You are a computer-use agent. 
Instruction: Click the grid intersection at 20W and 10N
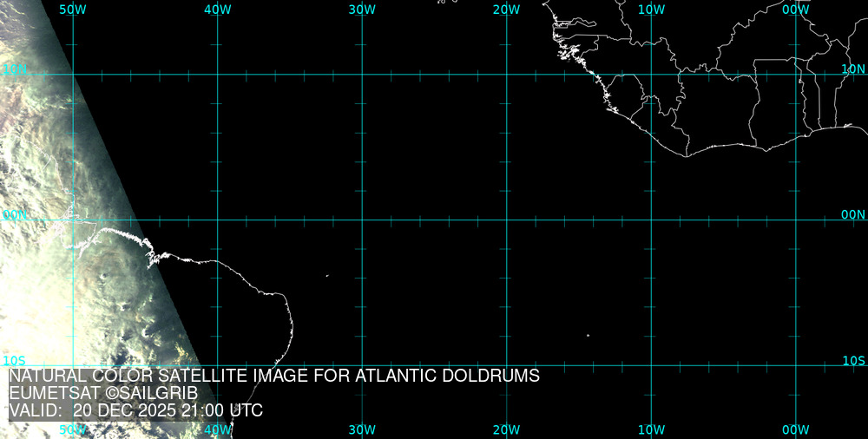click(507, 75)
